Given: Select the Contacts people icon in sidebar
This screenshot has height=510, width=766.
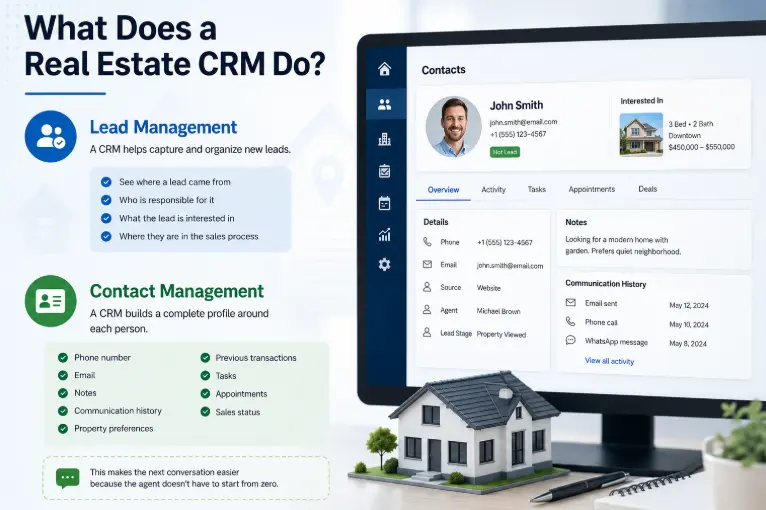Looking at the screenshot, I should tap(384, 104).
